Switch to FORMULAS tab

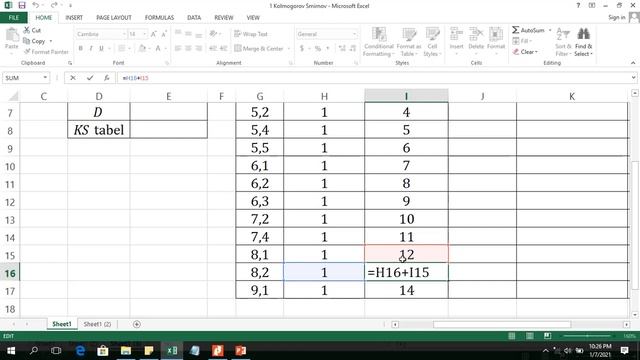click(159, 18)
